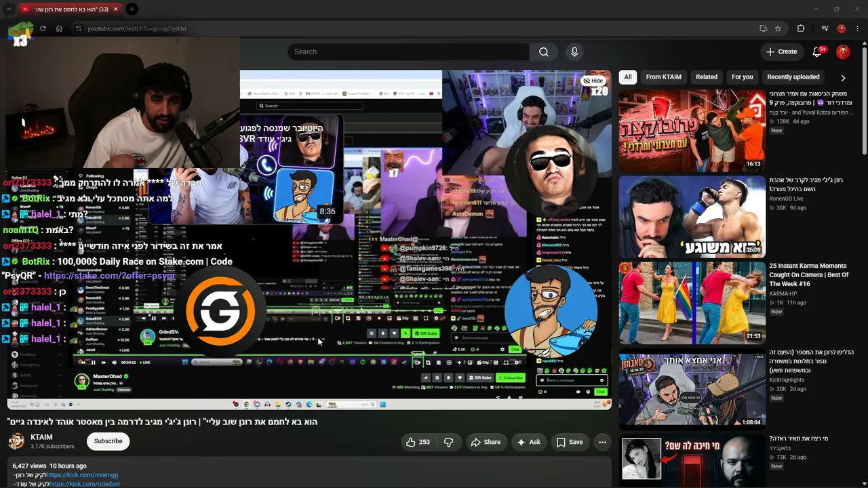Screen dimensions: 868x488
Task: Open the '25 Instant Karma Moments' video title
Action: (x=808, y=274)
